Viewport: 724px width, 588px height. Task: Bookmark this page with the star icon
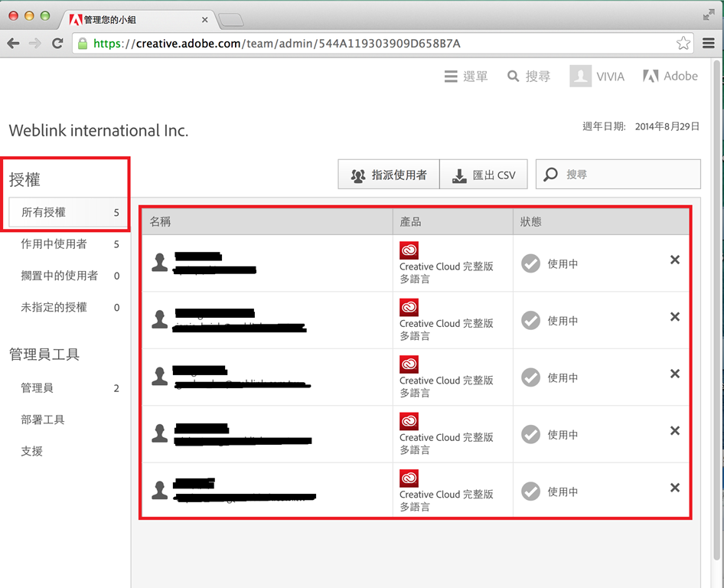(683, 43)
